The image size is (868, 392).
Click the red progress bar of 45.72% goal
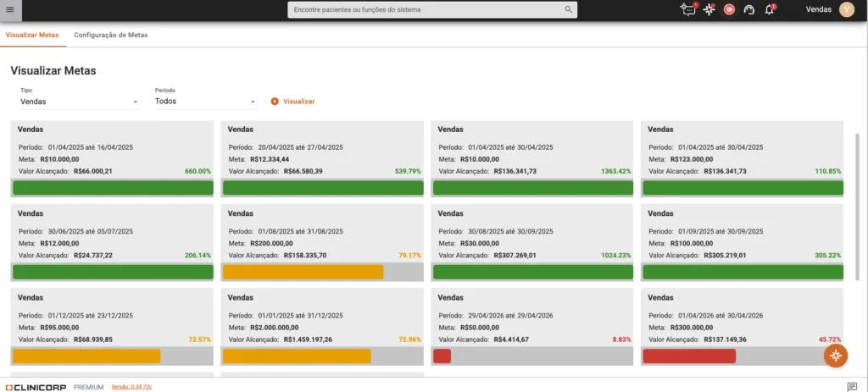point(689,356)
